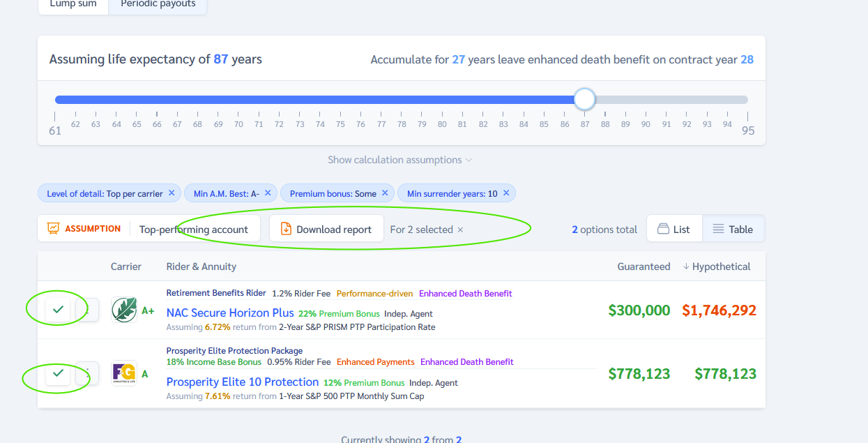Switch to Table view
Screen dimensions: 868x443
732,229
